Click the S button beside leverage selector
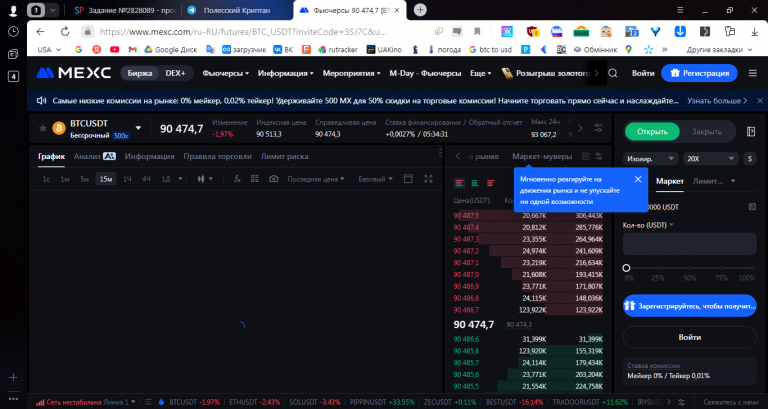 pos(750,159)
